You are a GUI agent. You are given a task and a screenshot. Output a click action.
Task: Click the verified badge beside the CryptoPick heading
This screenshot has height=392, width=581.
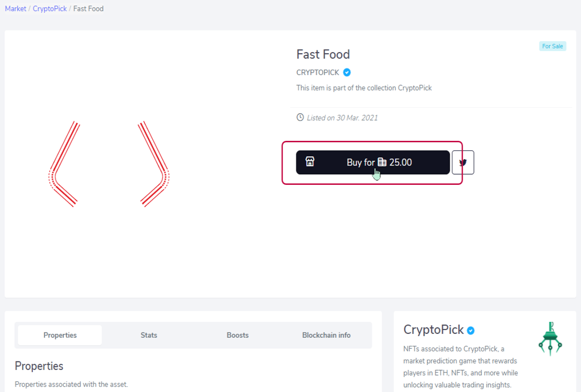471,331
